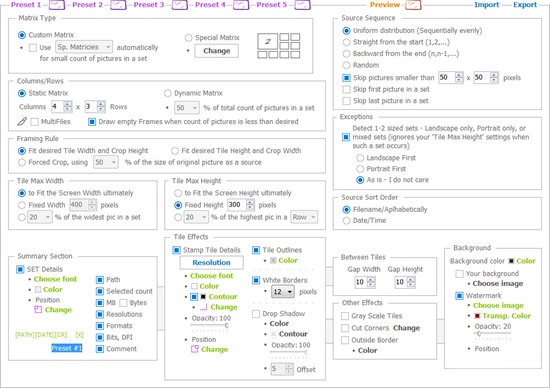Enable Skip first picture in a set
The width and height of the screenshot is (550, 388).
point(346,89)
